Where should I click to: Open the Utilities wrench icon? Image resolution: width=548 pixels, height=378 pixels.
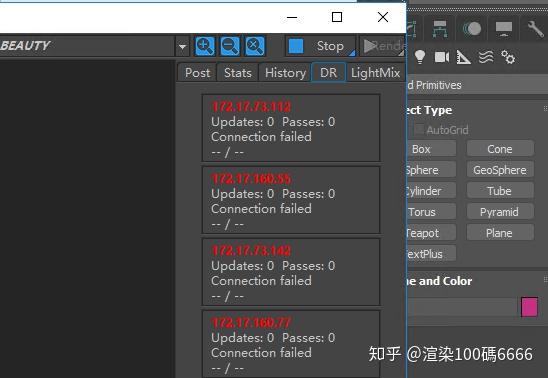536,29
